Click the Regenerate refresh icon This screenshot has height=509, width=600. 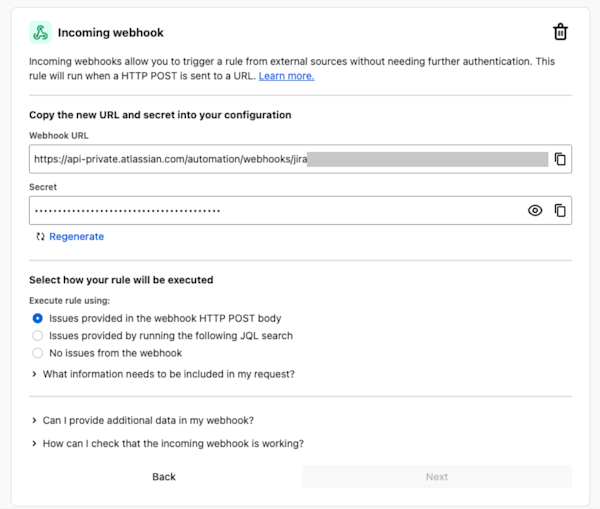[40, 237]
